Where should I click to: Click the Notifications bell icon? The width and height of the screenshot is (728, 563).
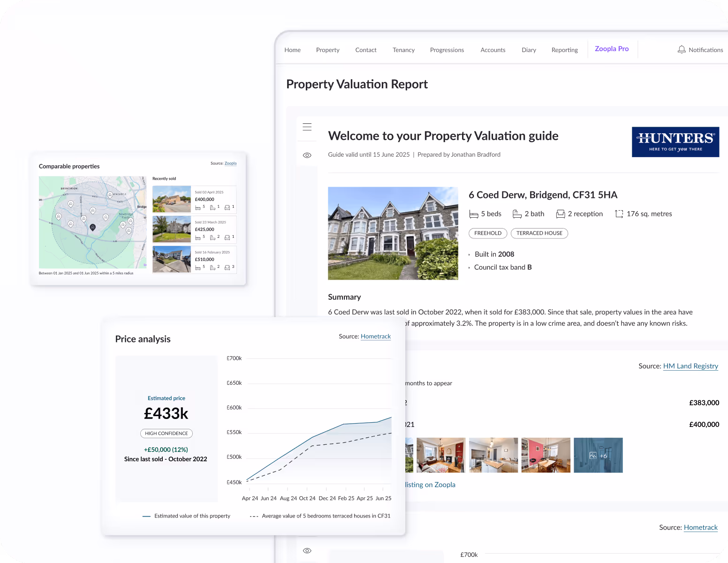point(682,49)
